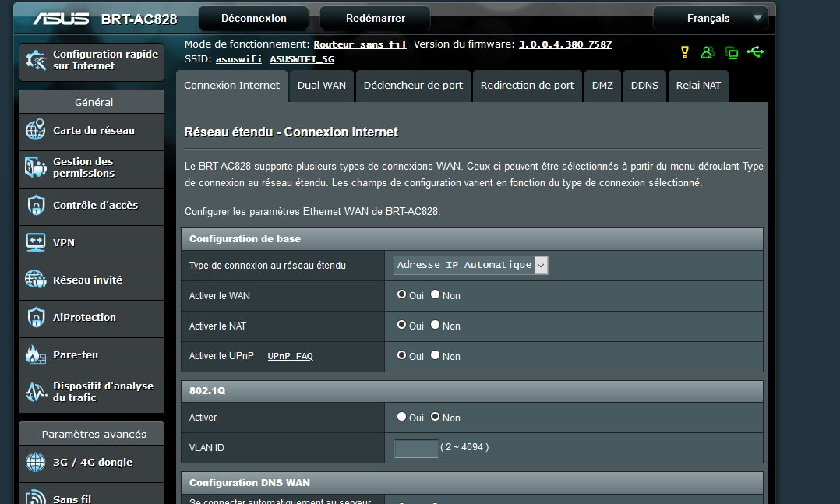Switch to the DMZ tab
Screen dimensions: 840x504
(x=602, y=86)
